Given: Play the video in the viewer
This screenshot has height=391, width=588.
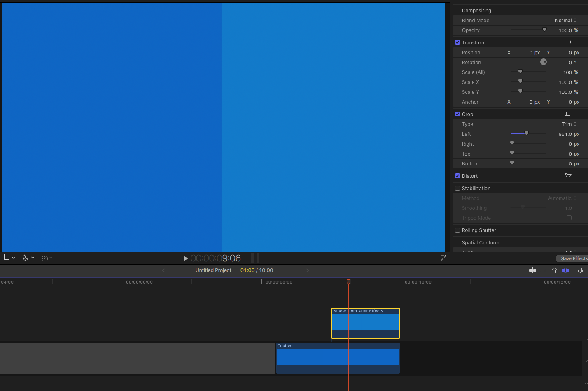Looking at the screenshot, I should tap(186, 258).
